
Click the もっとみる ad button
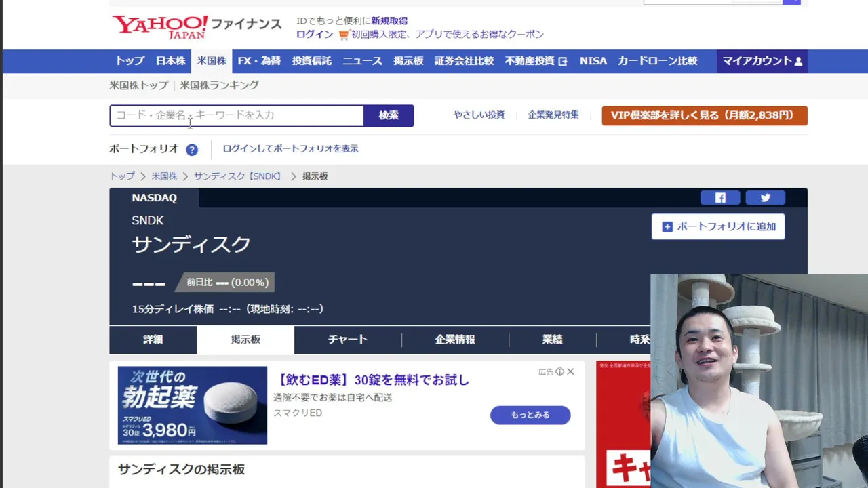coord(530,415)
